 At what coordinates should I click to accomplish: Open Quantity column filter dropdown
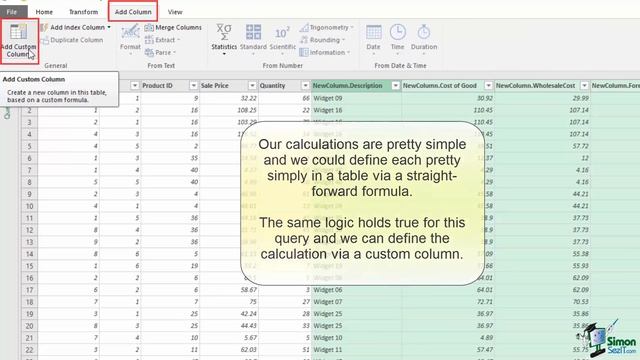coord(305,85)
